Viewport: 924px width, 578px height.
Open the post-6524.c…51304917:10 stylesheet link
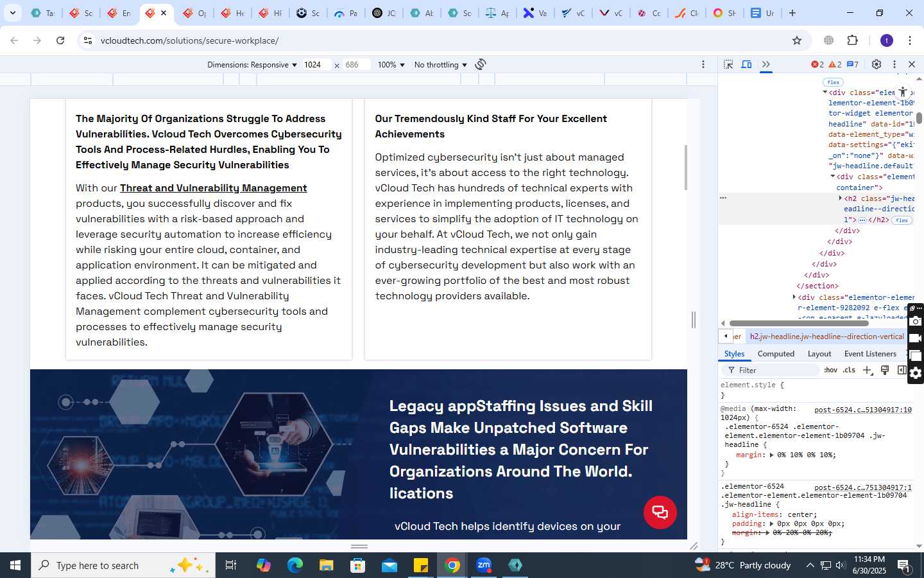click(x=862, y=410)
